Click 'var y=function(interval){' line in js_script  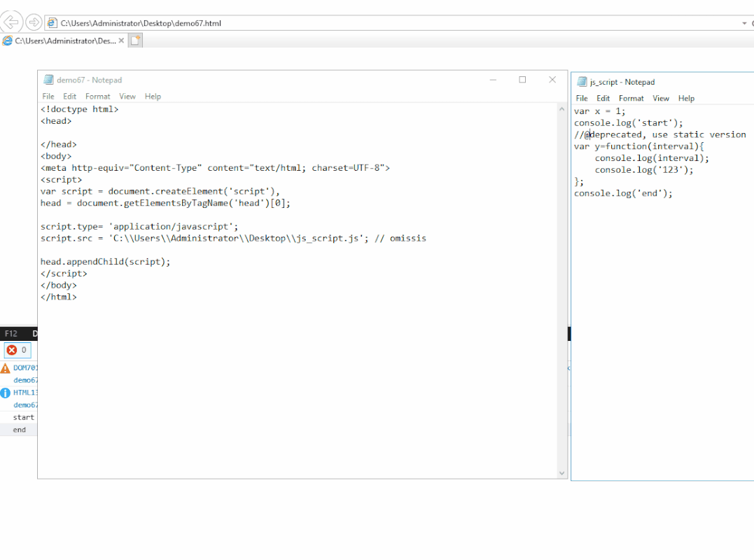pyautogui.click(x=639, y=146)
